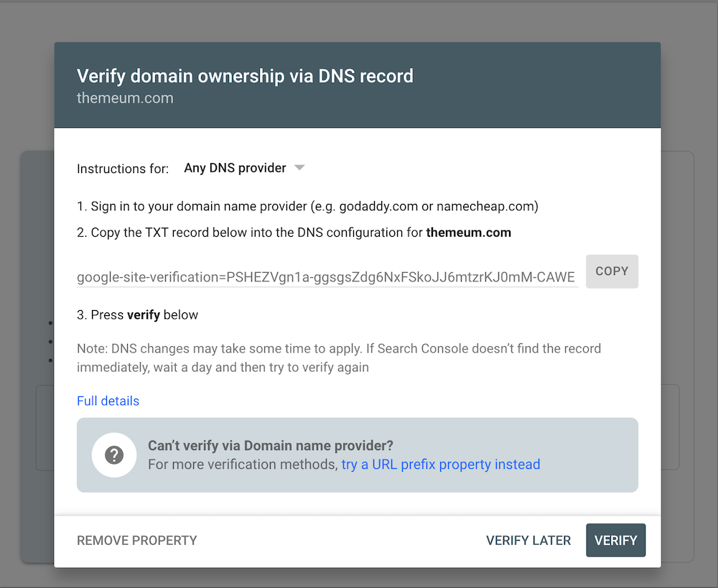Expand the DNS provider dropdown arrow
This screenshot has height=588, width=718.
click(x=299, y=167)
